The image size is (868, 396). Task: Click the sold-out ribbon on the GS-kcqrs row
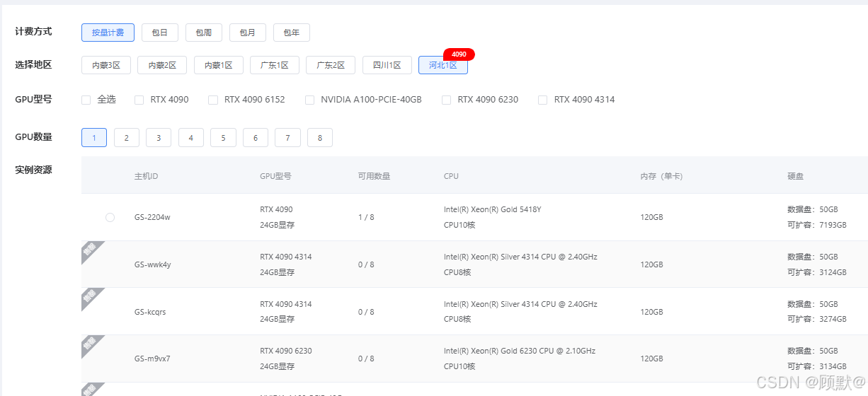(91, 297)
